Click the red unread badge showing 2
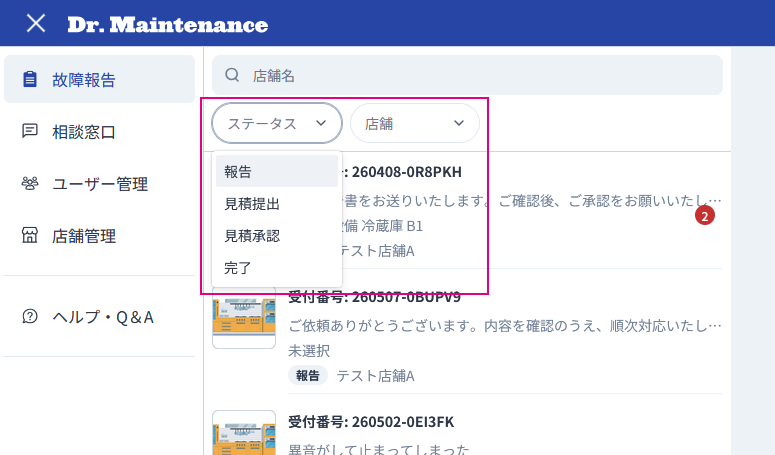This screenshot has width=775, height=455. 705,216
